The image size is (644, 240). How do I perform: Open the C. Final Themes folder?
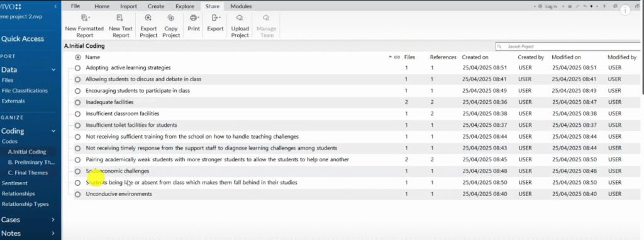[x=28, y=173]
